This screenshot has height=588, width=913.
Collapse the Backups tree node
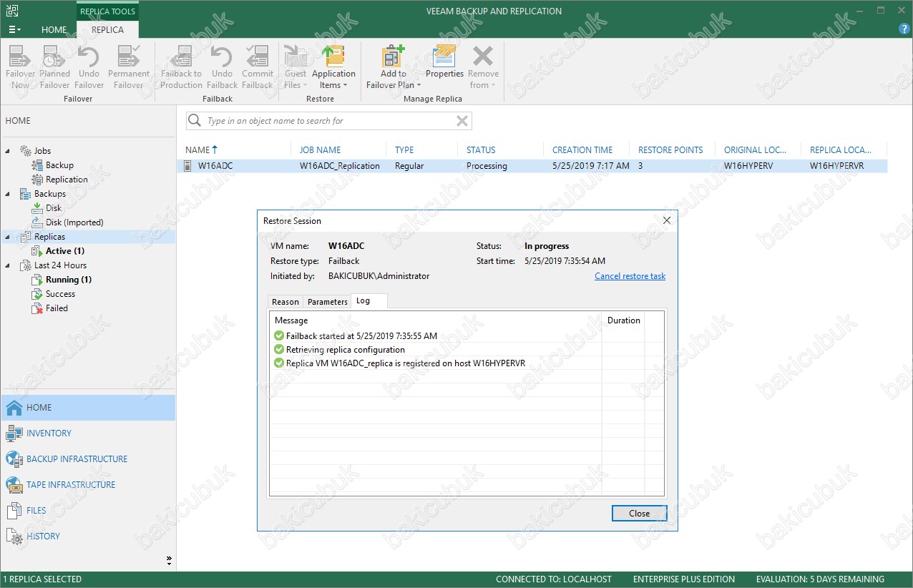pos(9,194)
